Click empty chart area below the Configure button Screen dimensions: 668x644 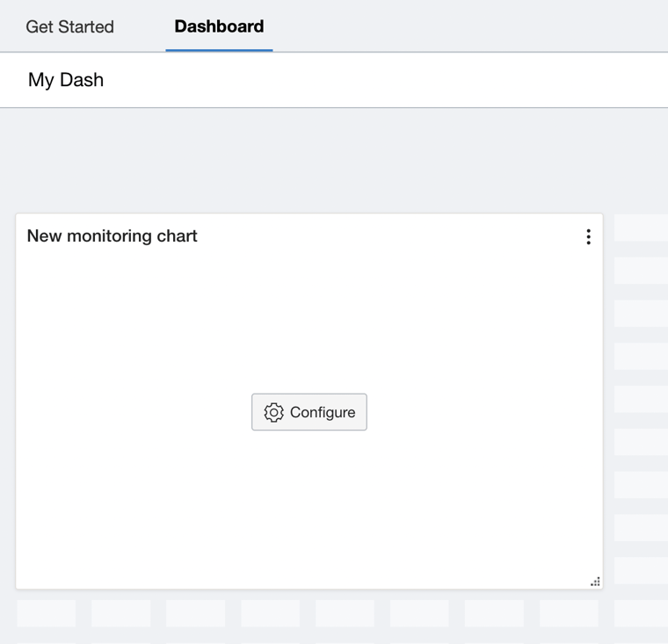pyautogui.click(x=309, y=510)
